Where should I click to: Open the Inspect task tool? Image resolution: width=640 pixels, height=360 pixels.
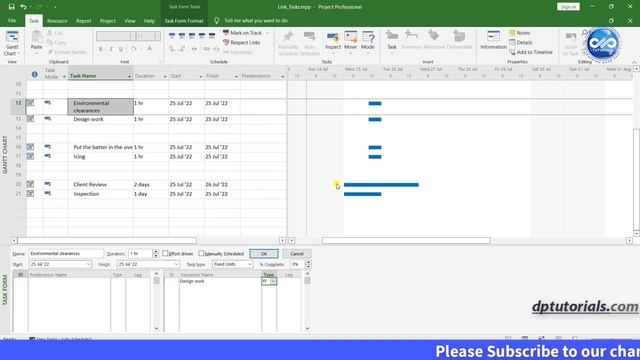(x=333, y=41)
